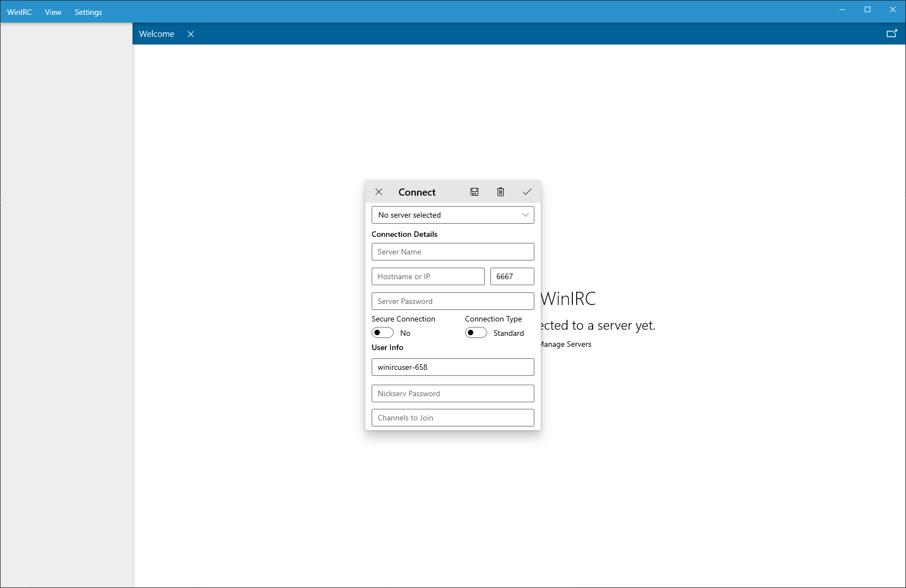Focus the Server Password field
906x588 pixels.
tap(453, 301)
